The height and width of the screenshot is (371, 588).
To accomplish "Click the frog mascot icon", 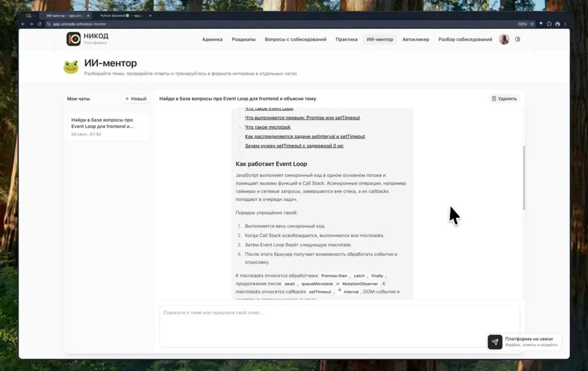I will click(71, 67).
